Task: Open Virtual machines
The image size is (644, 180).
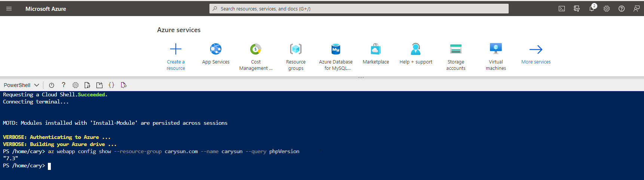Action: pyautogui.click(x=496, y=57)
